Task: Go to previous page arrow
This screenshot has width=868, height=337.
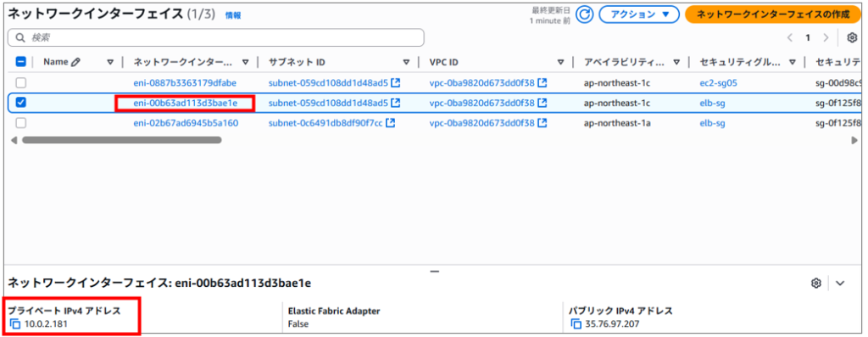Action: click(790, 37)
